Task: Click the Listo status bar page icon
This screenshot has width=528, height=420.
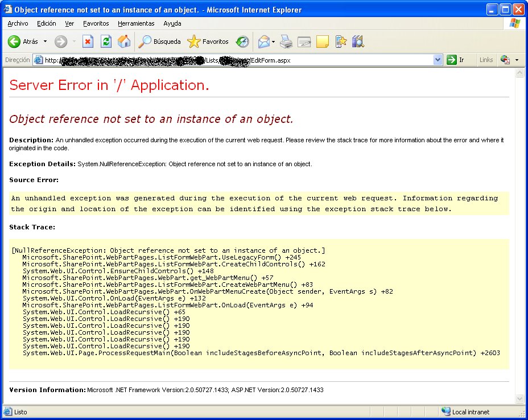Action: pos(7,411)
